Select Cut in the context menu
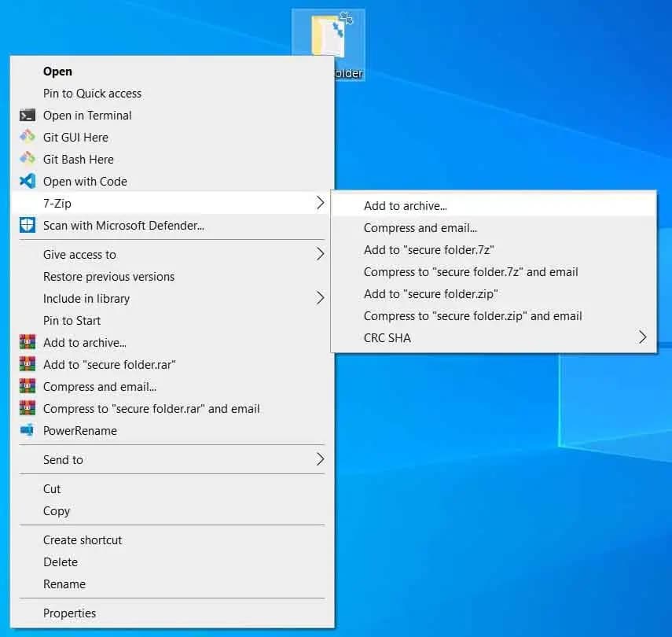This screenshot has width=672, height=637. pos(171,489)
